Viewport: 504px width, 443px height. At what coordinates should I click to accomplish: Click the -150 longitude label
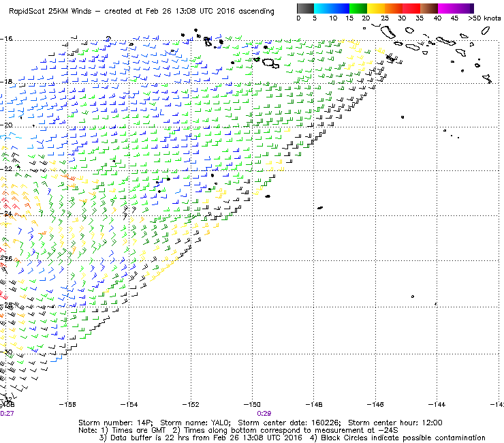click(x=252, y=404)
